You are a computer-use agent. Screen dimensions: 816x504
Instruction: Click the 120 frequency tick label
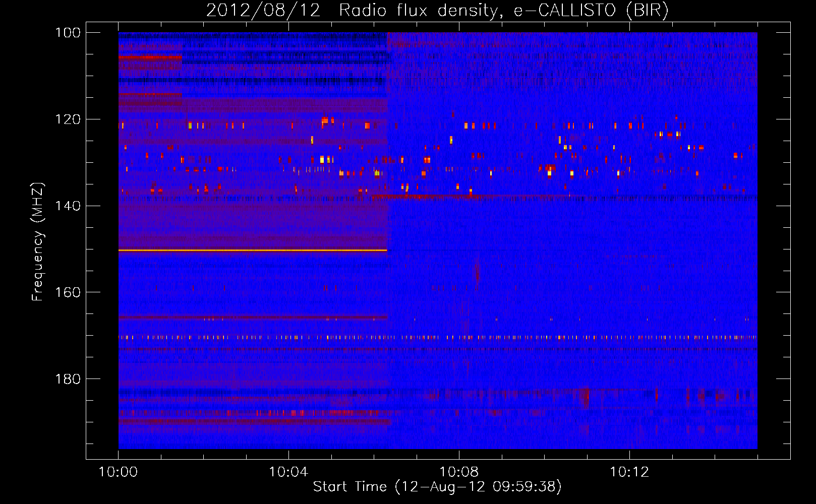click(68, 119)
